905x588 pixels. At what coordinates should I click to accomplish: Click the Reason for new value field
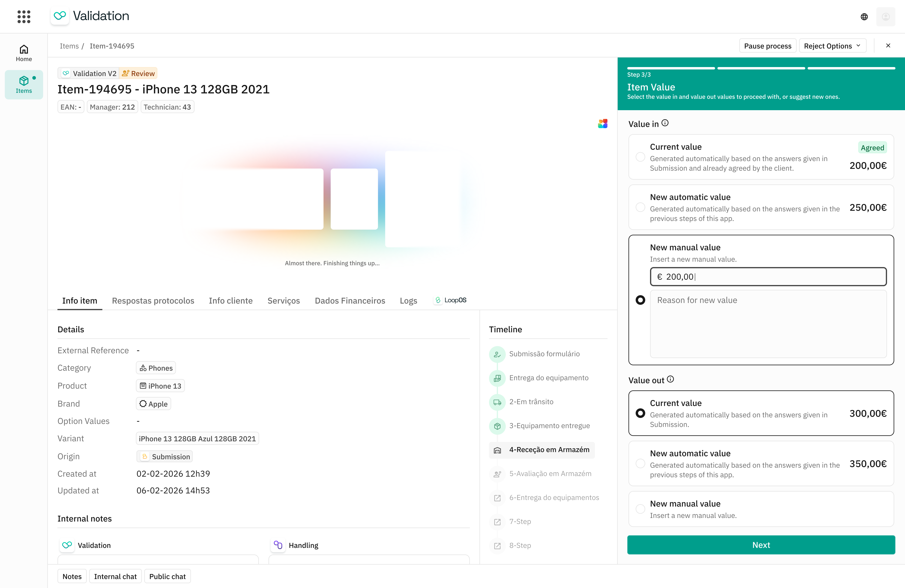pyautogui.click(x=768, y=323)
